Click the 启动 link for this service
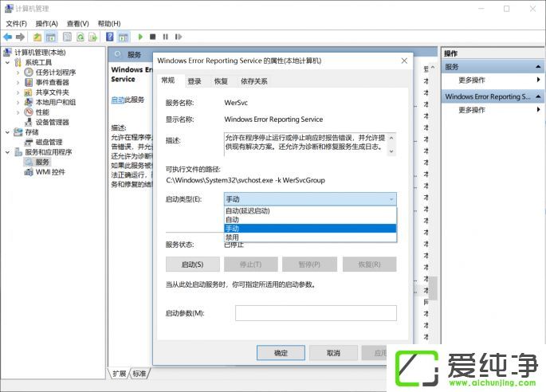 [118, 100]
